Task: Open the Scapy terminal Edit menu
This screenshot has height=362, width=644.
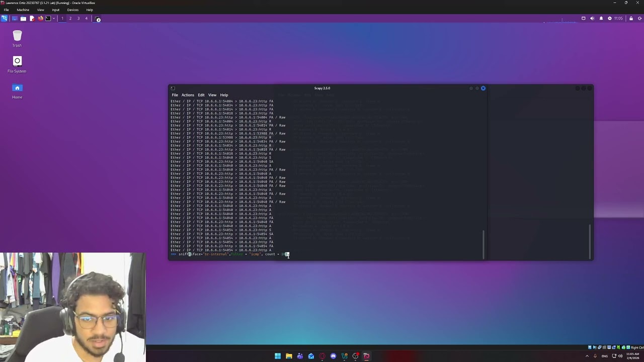Action: (201, 95)
